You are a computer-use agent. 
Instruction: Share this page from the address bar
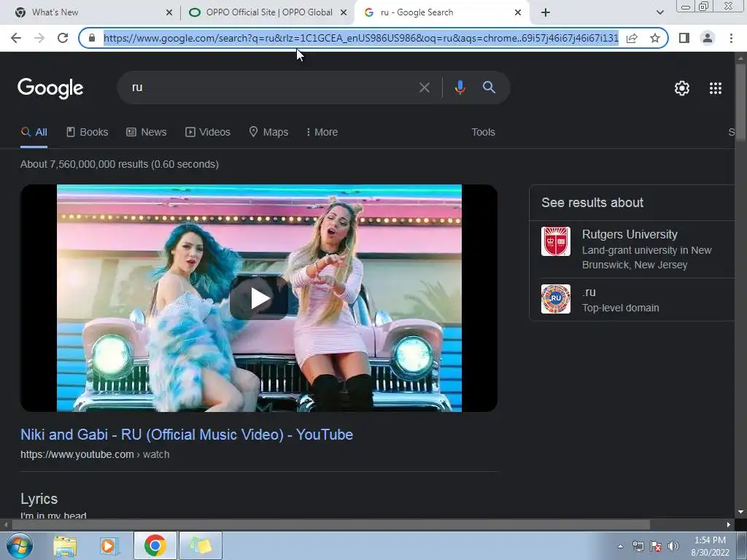[x=632, y=38]
